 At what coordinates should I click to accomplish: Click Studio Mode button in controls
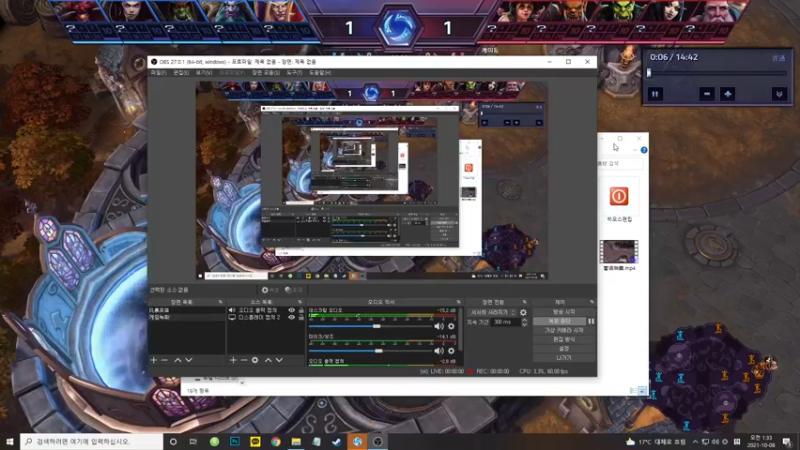pos(564,340)
